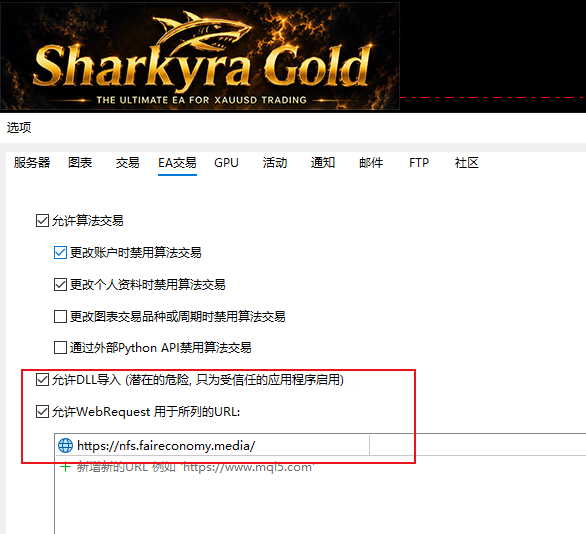Click 新增新的URL placeholder row
Viewport: 586px width, 534px height.
point(195,467)
